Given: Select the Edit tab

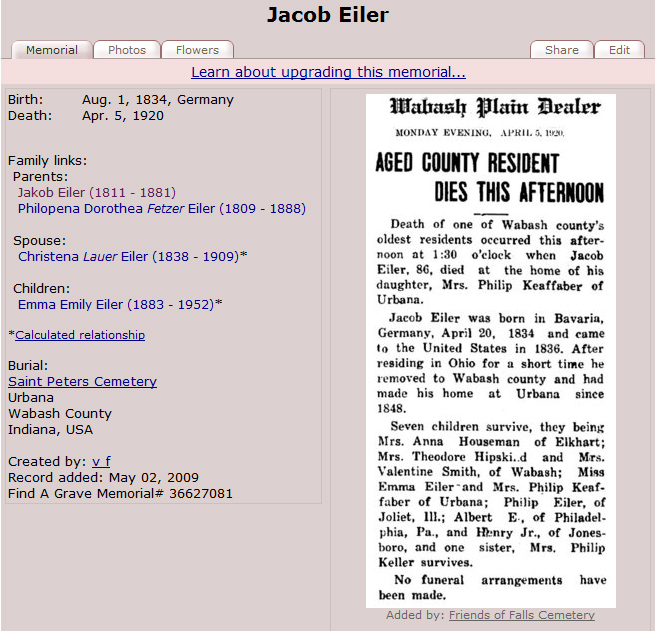Looking at the screenshot, I should click(x=619, y=50).
